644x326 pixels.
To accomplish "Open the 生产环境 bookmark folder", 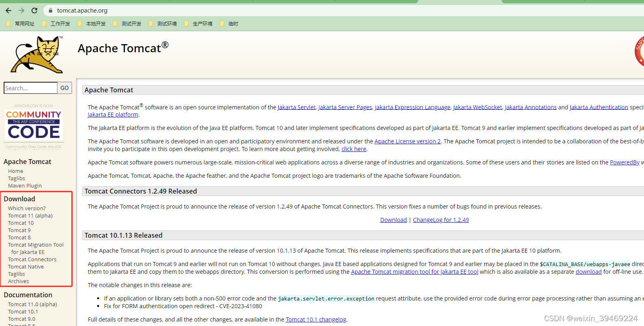I will 198,24.
